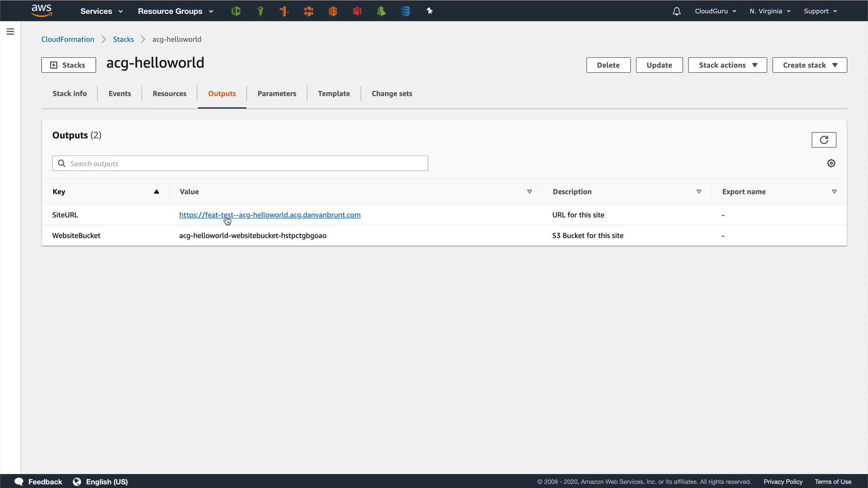The height and width of the screenshot is (488, 868).
Task: Expand the Create stack dropdown
Action: click(x=809, y=65)
